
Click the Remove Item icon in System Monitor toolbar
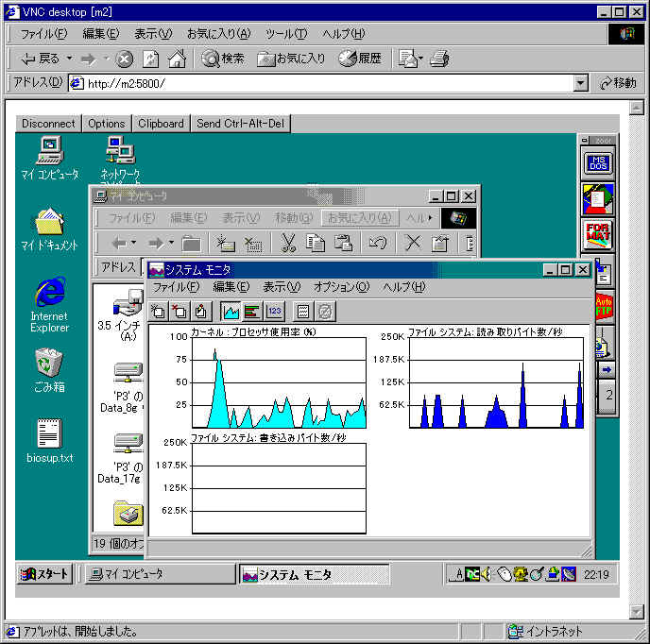click(x=180, y=311)
